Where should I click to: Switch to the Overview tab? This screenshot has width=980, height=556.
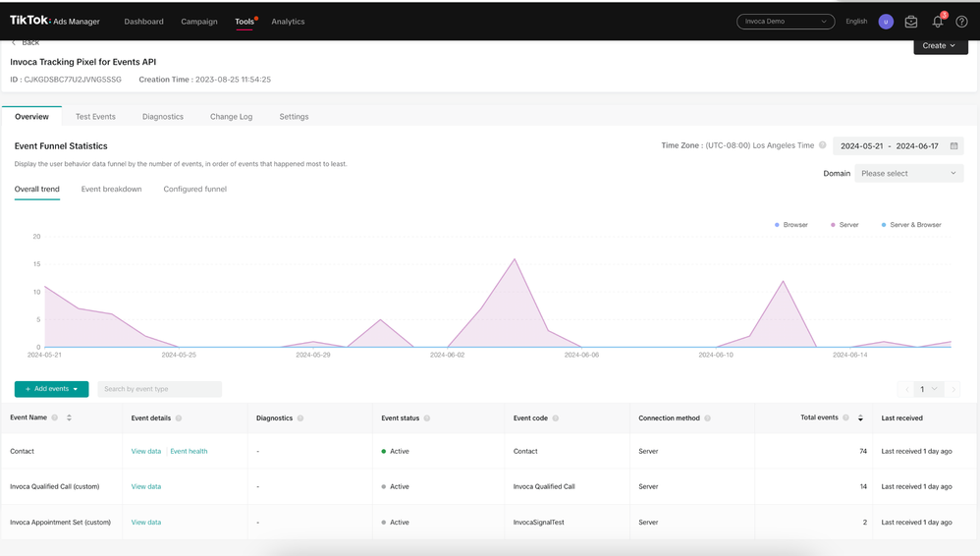pyautogui.click(x=31, y=116)
